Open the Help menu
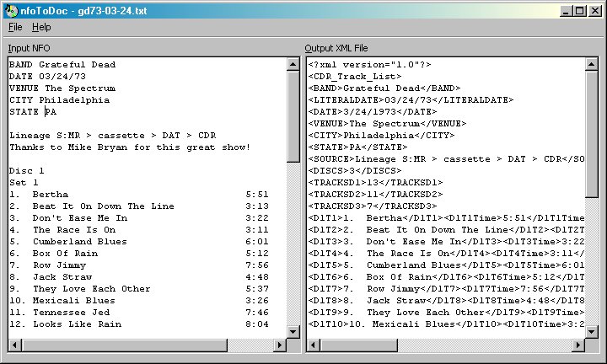This screenshot has width=607, height=364. click(x=41, y=27)
